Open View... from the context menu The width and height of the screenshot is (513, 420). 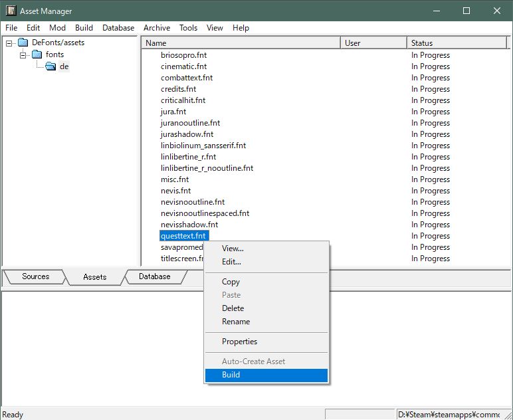(233, 249)
